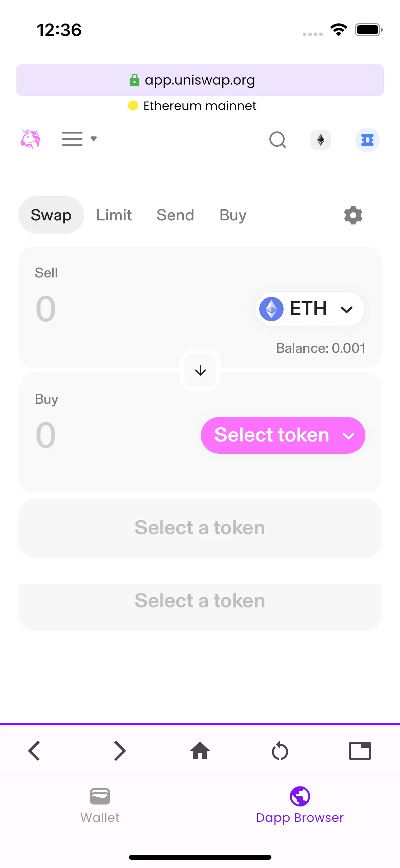The image size is (400, 868).
Task: Open the Uniswap search icon
Action: coord(278,140)
